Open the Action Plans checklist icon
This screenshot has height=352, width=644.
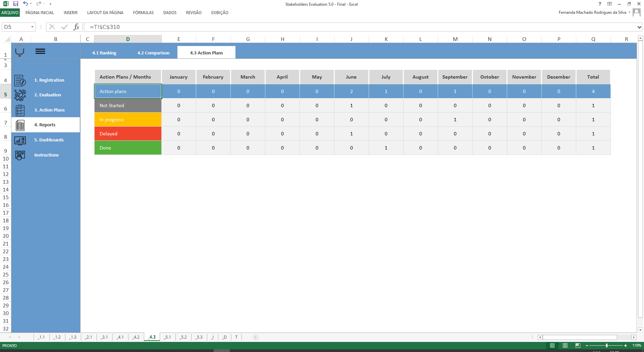pyautogui.click(x=20, y=110)
